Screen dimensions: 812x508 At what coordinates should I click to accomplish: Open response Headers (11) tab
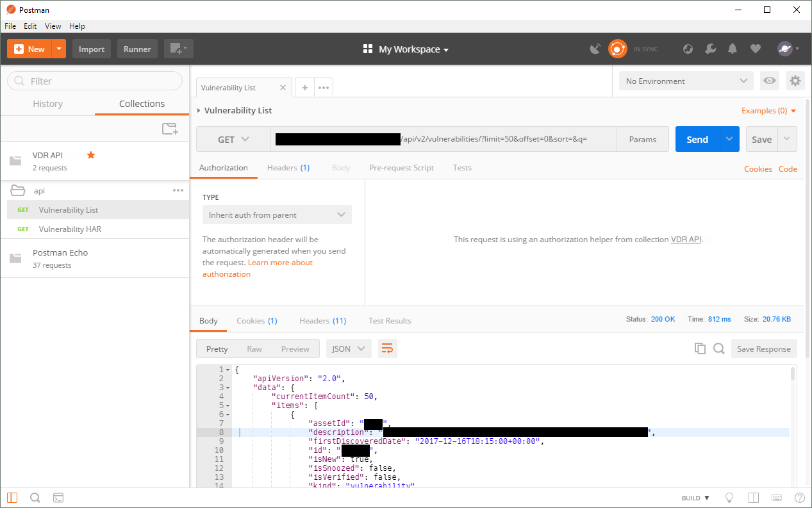pos(322,321)
